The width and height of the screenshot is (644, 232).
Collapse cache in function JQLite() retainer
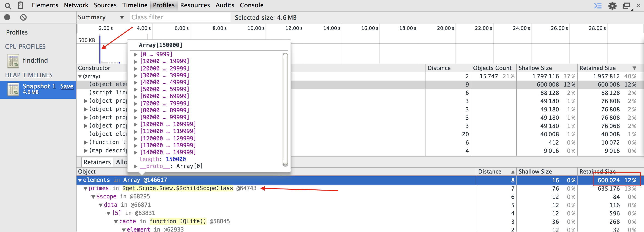(116, 221)
